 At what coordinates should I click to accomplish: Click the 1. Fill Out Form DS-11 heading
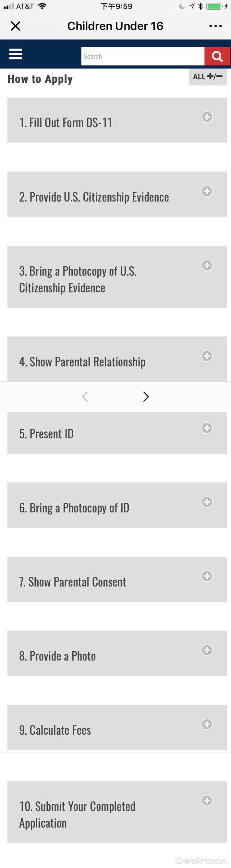click(66, 123)
